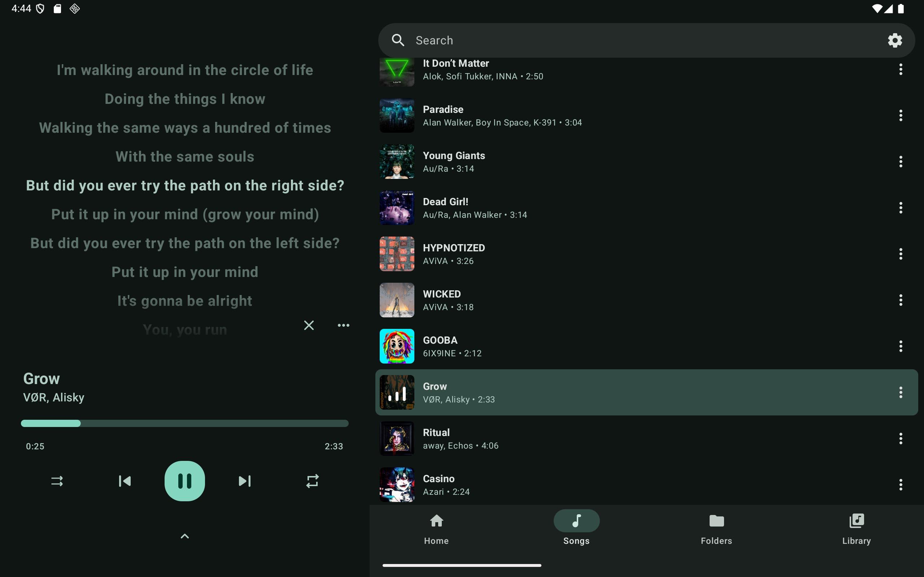Click the search magnifier icon

coord(398,40)
